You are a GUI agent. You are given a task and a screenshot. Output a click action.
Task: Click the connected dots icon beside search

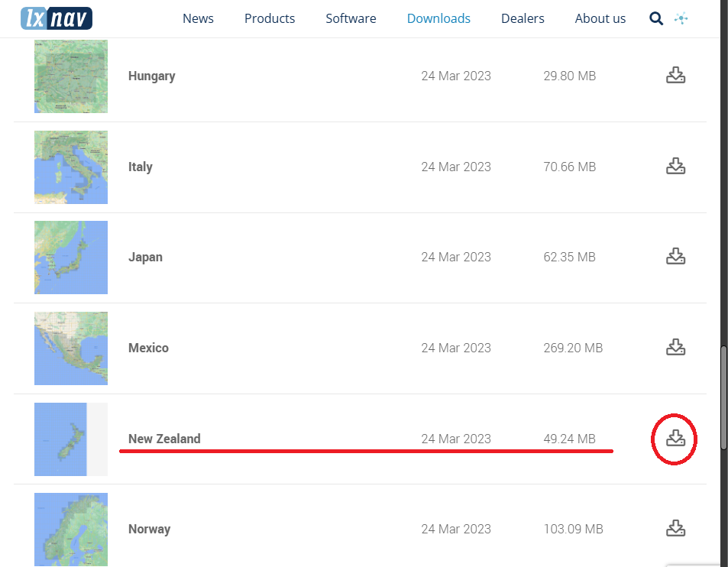click(681, 18)
